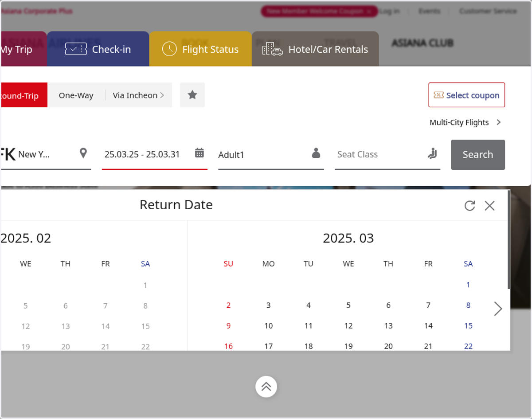Click the favorites star icon
This screenshot has width=532, height=419.
[192, 95]
